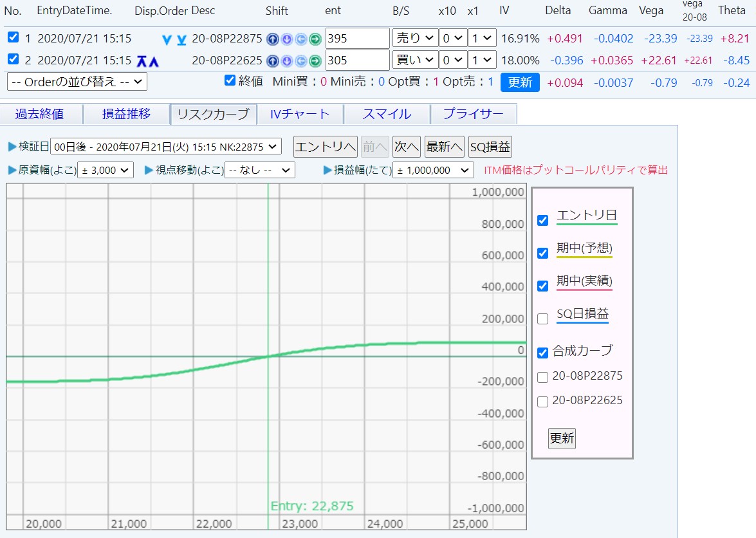756x538 pixels.
Task: Open x1 quantity dropdown in row 2
Action: (x=482, y=60)
